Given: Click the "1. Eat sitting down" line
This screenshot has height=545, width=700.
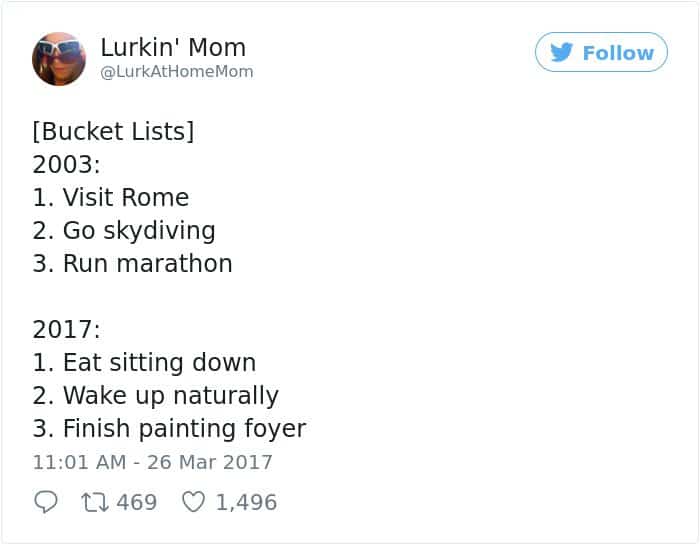Looking at the screenshot, I should tap(144, 362).
